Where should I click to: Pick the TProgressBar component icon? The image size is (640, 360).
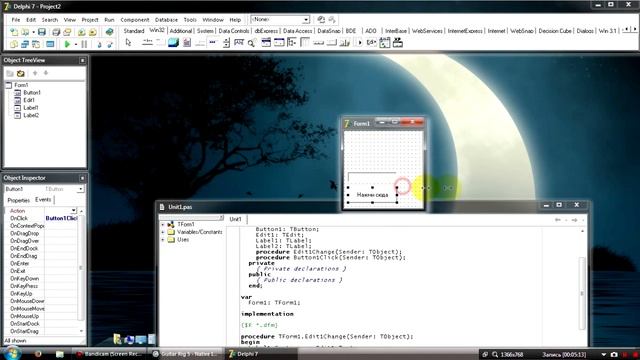pyautogui.click(x=213, y=42)
